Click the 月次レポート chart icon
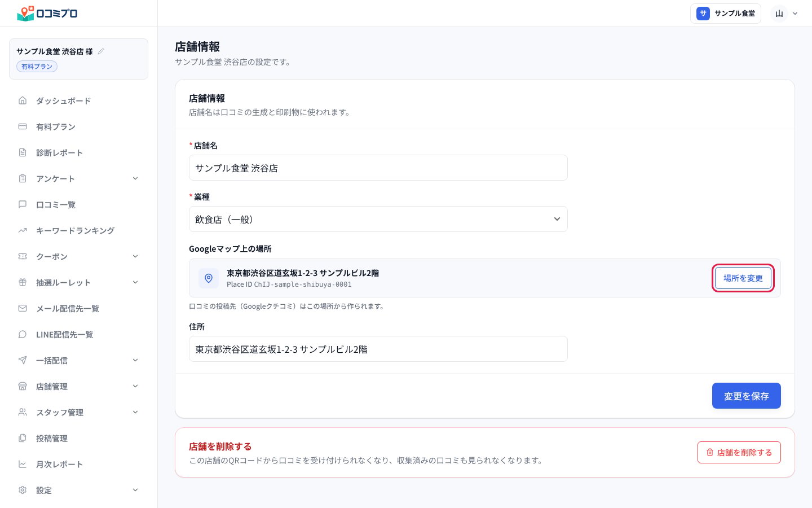The height and width of the screenshot is (508, 812). click(x=23, y=464)
